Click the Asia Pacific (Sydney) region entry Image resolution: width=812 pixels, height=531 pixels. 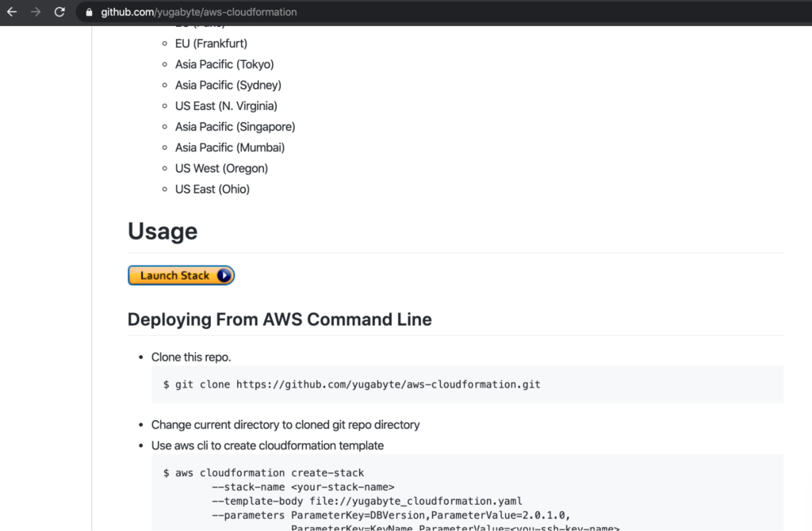[x=228, y=85]
